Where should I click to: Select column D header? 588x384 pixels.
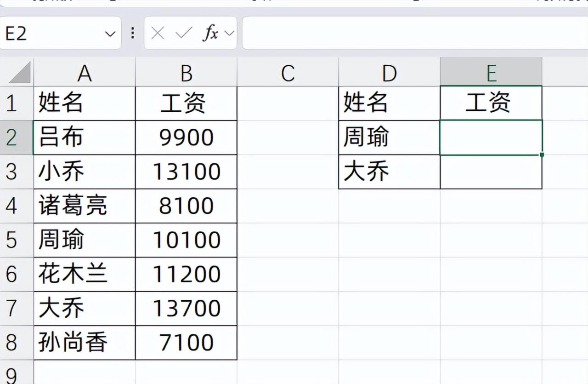[x=389, y=72]
